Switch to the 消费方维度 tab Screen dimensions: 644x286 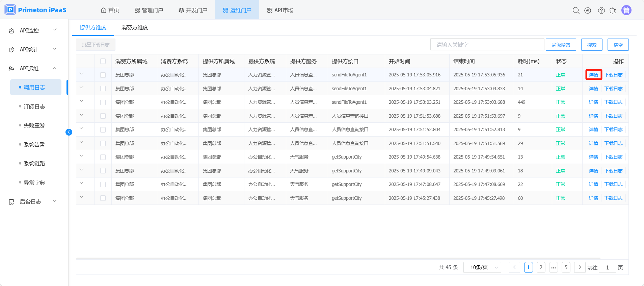(x=135, y=28)
